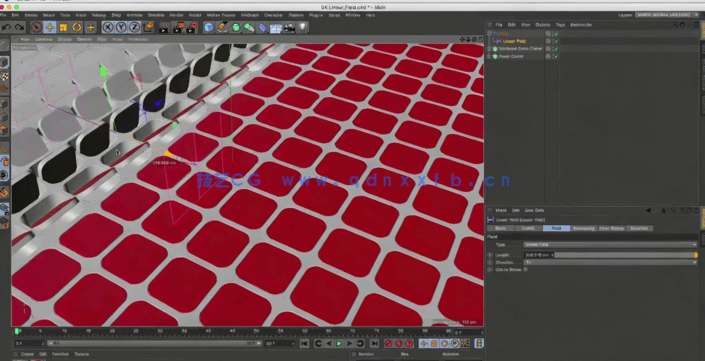Screen dimensions: 705x361
Task: Go to start of animation
Action: [x=304, y=343]
